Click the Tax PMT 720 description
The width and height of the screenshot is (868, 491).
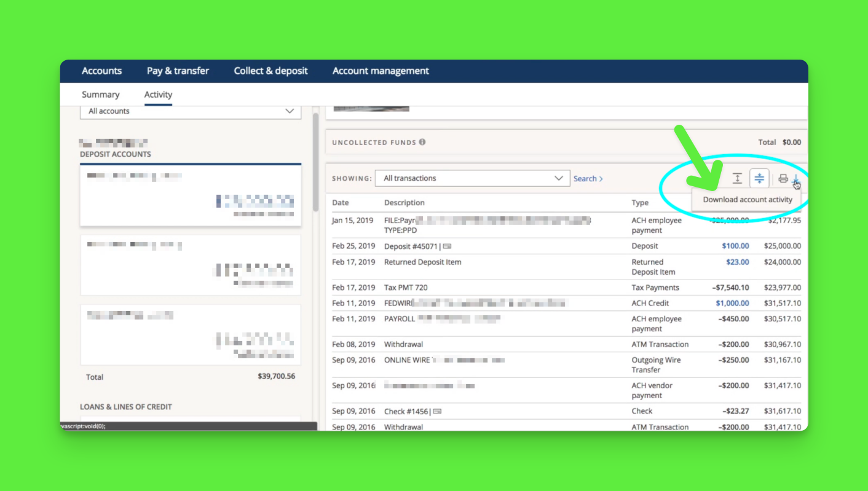[406, 288]
